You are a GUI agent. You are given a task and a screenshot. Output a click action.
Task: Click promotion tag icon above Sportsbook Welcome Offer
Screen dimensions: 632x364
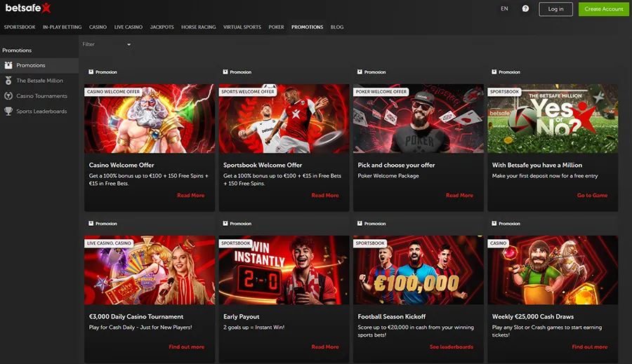225,72
